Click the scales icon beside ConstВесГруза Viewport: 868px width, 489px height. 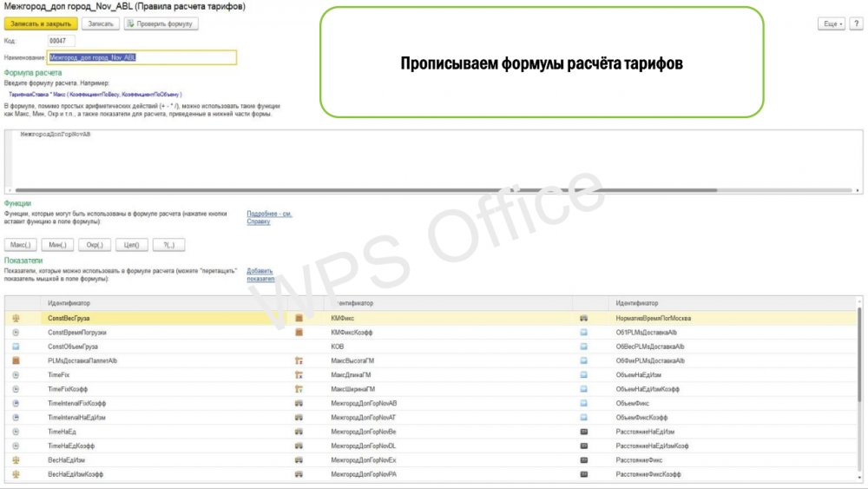(x=16, y=318)
